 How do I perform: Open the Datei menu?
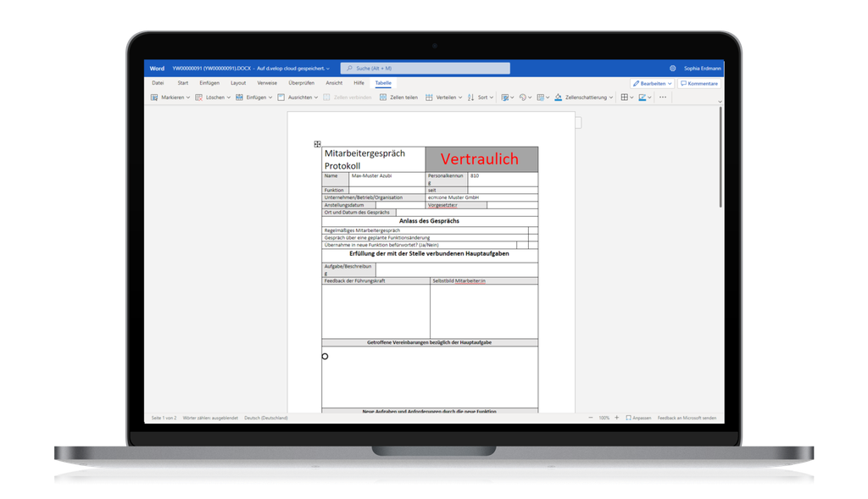point(158,83)
